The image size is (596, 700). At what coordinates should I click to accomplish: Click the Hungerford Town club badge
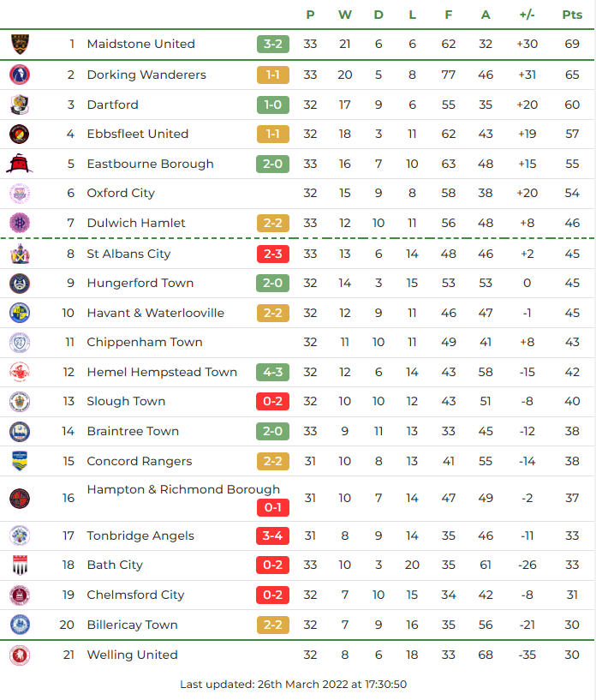20,283
